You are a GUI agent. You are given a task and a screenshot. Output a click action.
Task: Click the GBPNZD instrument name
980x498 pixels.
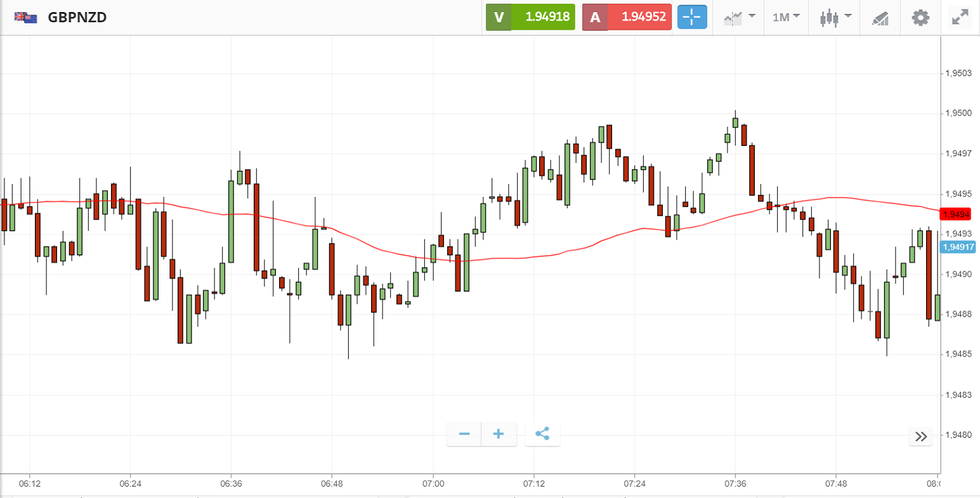[x=77, y=17]
